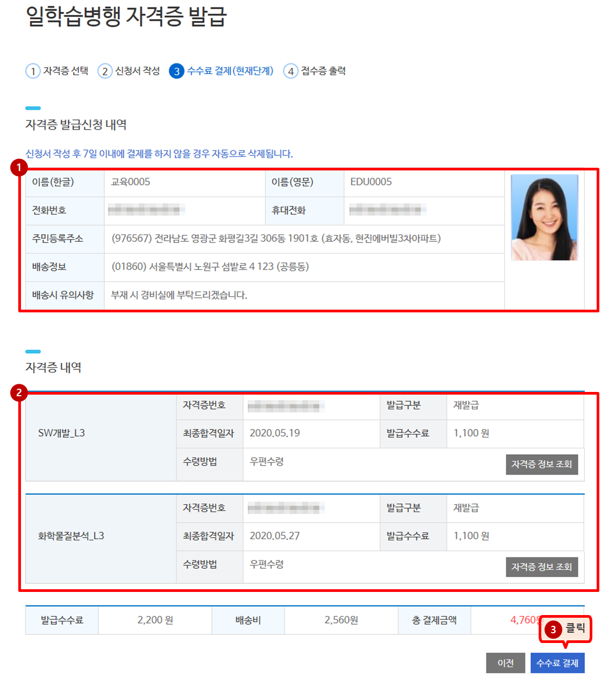Select step 1 자격증 선택
The image size is (616, 693).
click(57, 71)
